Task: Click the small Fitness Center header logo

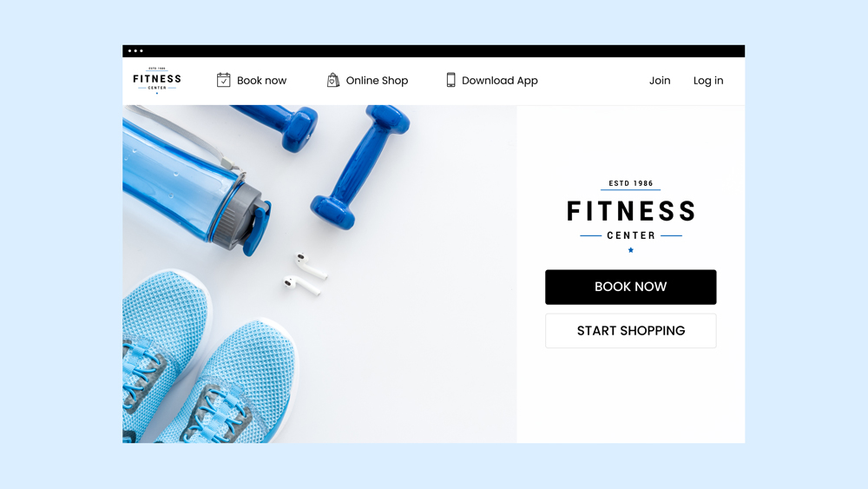Action: 157,80
